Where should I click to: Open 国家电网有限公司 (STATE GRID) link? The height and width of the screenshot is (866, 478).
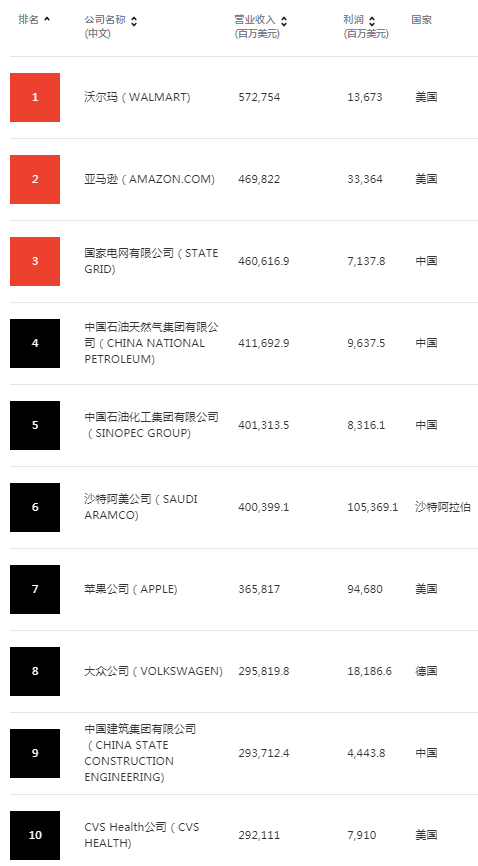(151, 261)
